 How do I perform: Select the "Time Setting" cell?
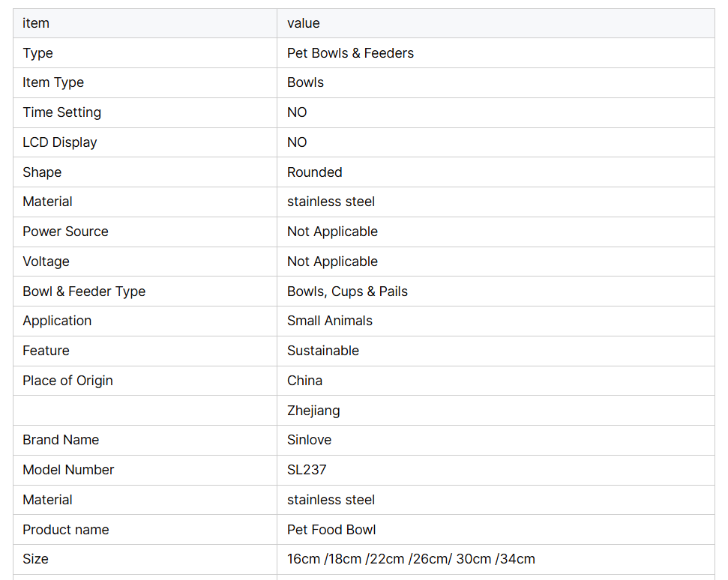coord(61,112)
